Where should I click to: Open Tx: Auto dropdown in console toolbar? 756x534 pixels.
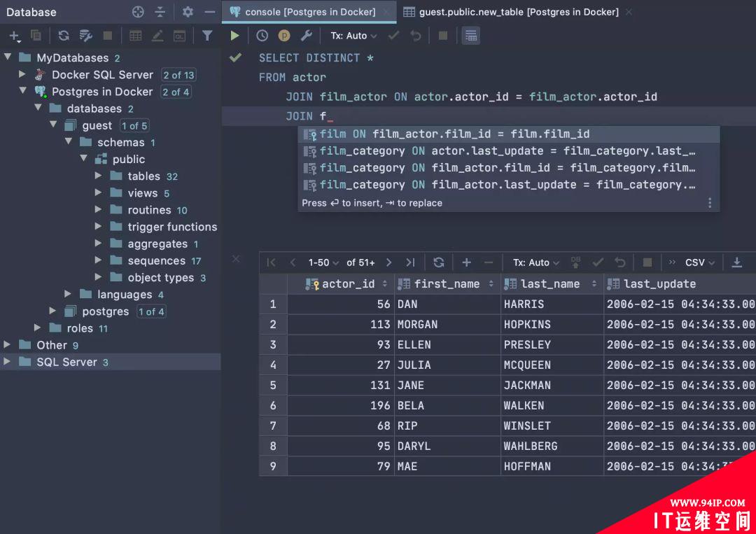point(353,36)
